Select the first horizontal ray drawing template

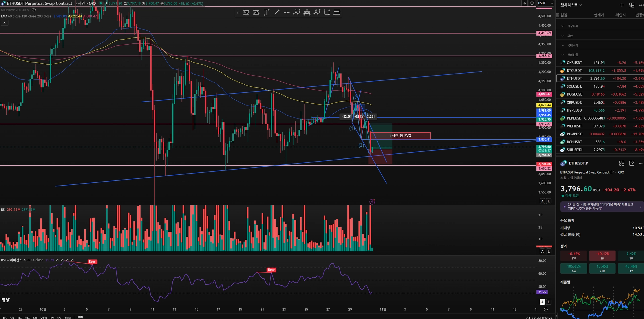246,13
